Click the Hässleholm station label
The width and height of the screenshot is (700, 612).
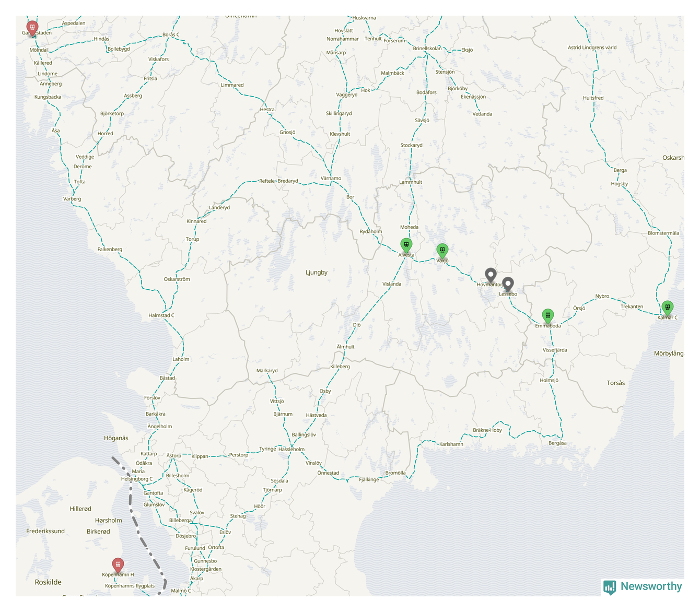click(291, 449)
